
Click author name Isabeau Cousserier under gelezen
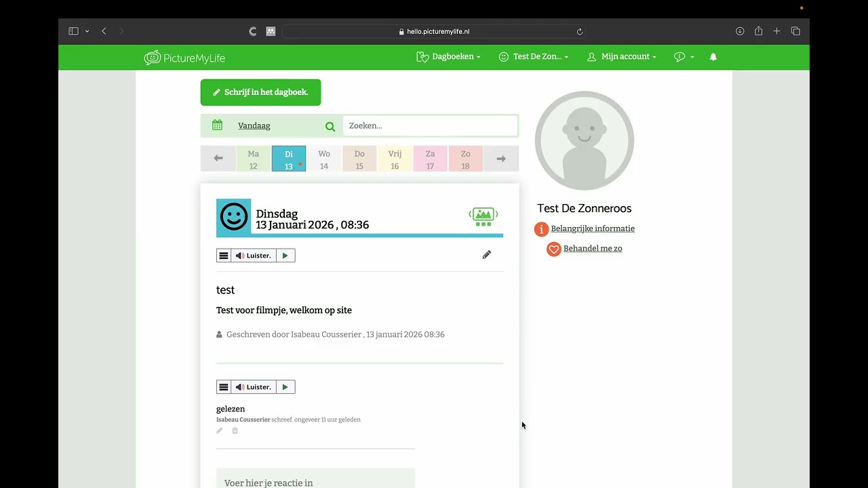pos(243,420)
